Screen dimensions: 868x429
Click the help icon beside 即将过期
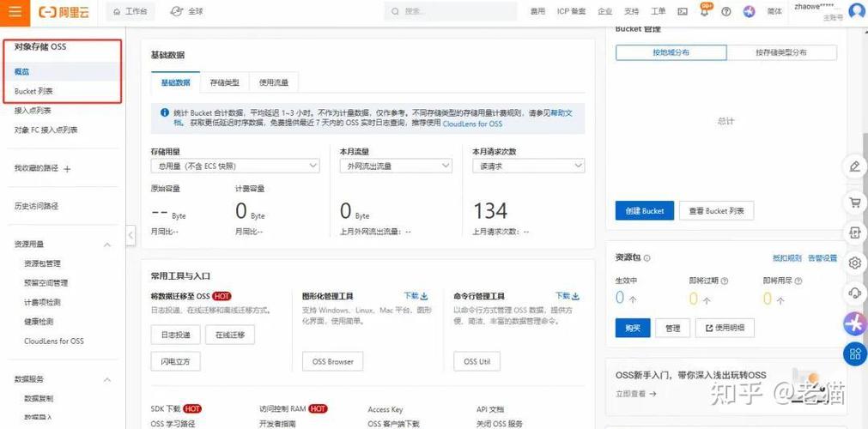pyautogui.click(x=725, y=281)
